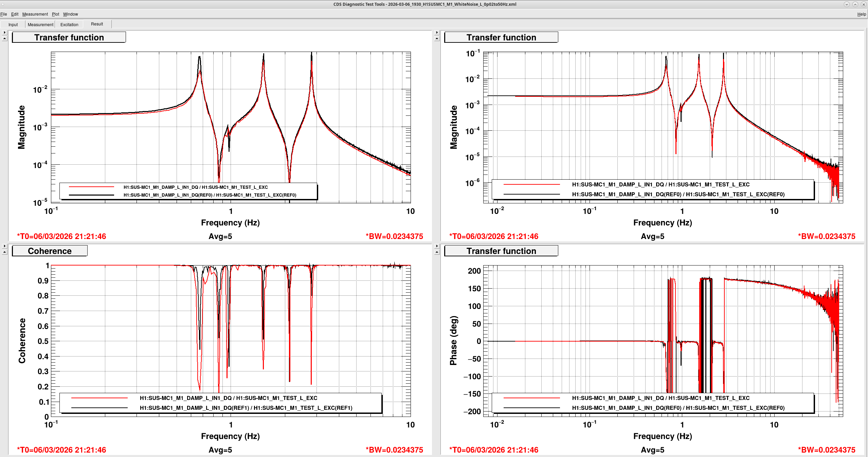Open the Measurement menu in menu bar

click(x=35, y=14)
